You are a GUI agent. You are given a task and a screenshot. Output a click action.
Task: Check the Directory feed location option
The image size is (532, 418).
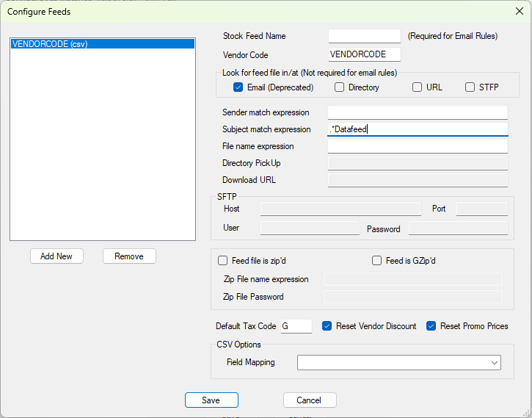pos(340,87)
